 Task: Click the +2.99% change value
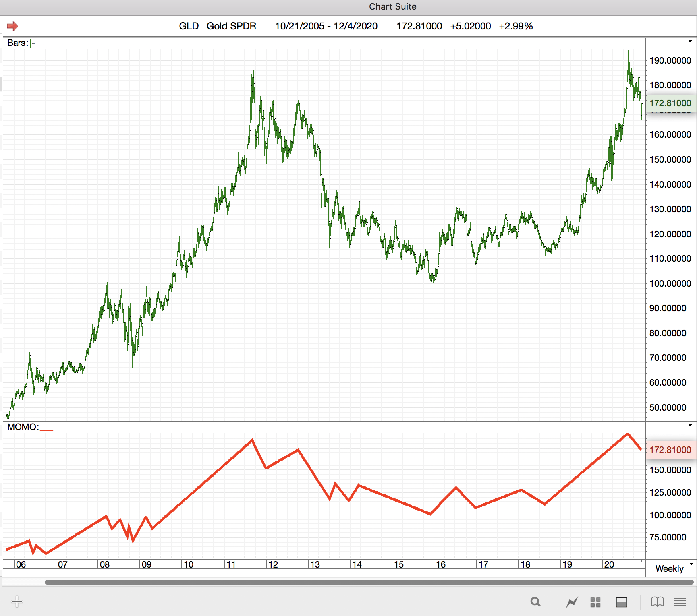pos(516,26)
